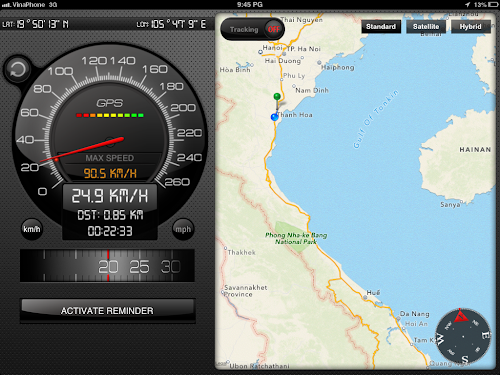The image size is (500, 375).
Task: Select the Satellite map view
Action: click(426, 27)
